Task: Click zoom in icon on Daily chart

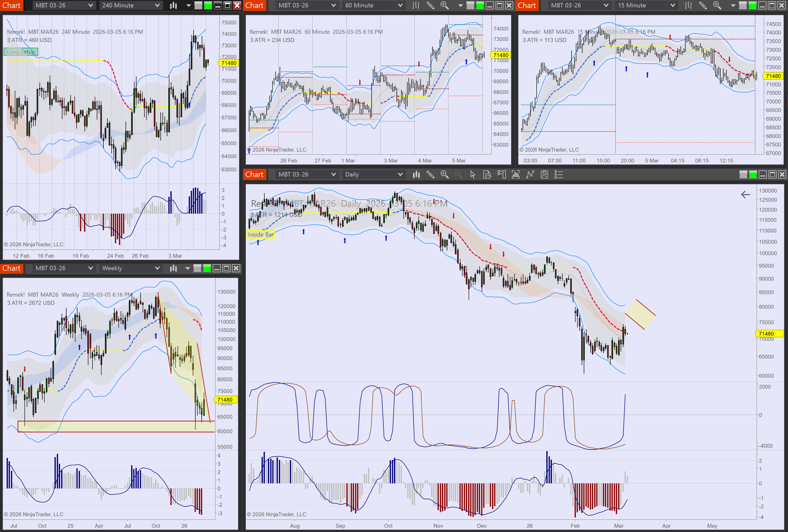Action: (x=444, y=175)
